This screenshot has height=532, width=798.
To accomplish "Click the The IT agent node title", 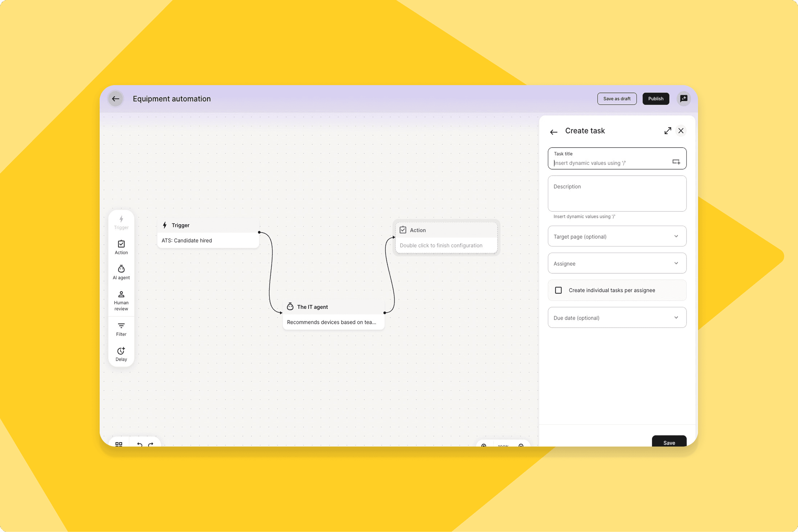I will pos(313,307).
